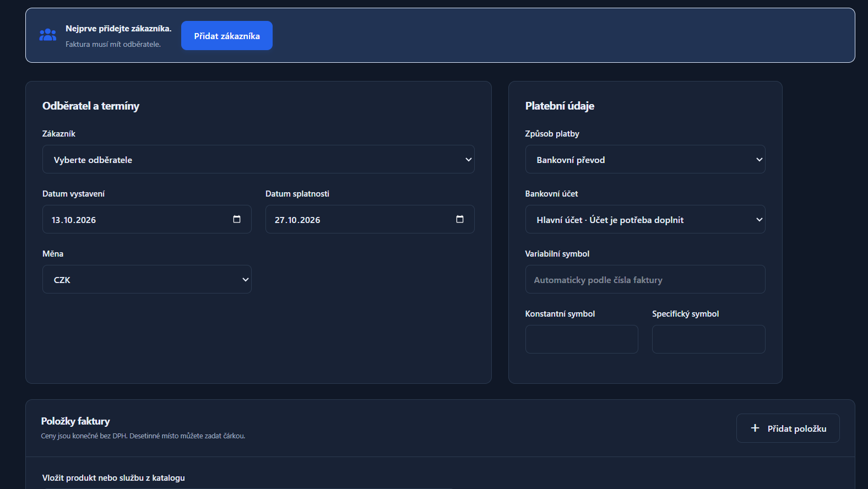Click the Specifický symbol input field
868x489 pixels.
pyautogui.click(x=708, y=339)
